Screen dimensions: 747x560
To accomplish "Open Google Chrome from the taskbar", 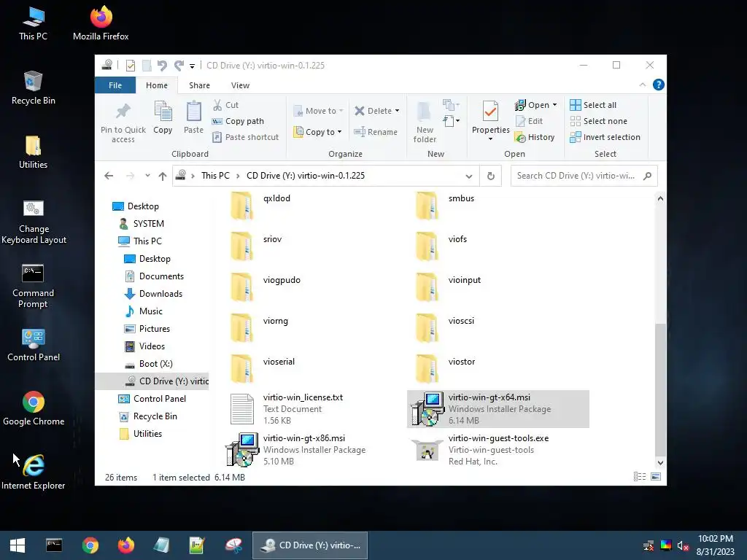I will tap(90, 545).
